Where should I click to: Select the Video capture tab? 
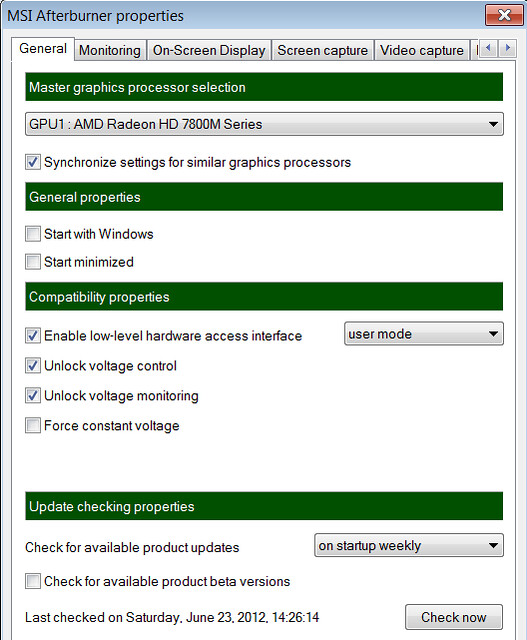click(422, 50)
